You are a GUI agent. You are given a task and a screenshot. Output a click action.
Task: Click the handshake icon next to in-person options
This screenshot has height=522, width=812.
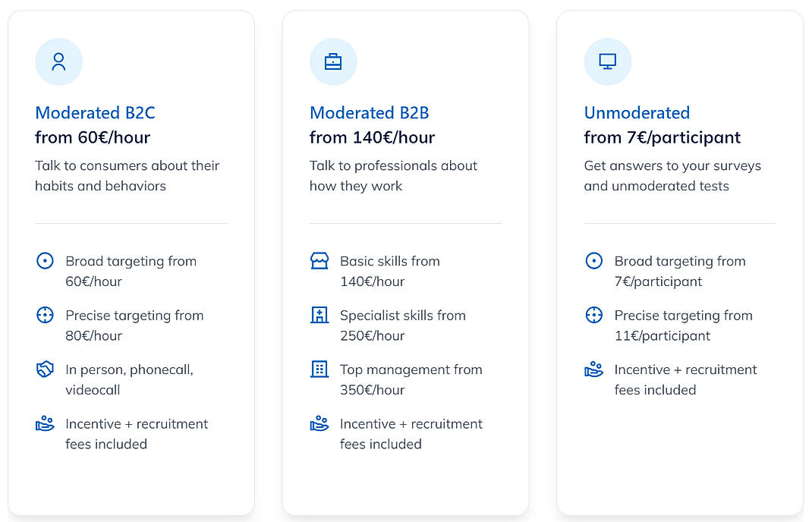pos(45,369)
